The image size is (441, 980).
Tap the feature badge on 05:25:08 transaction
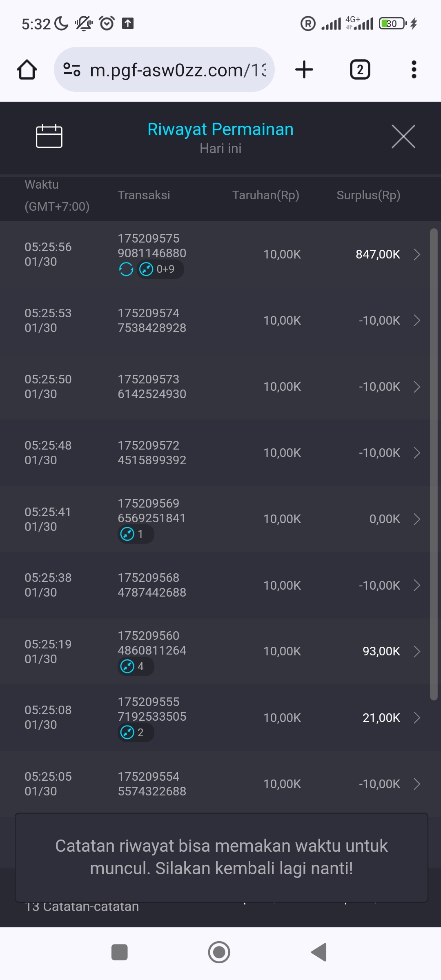point(136,733)
